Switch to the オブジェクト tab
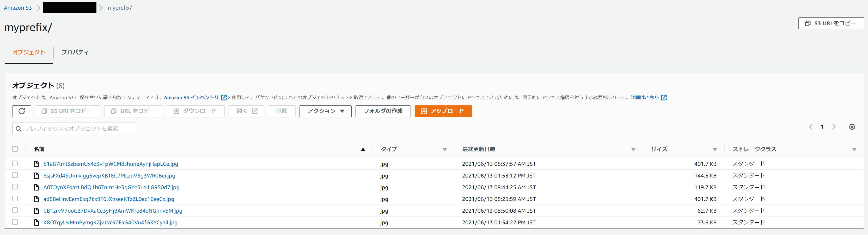868x235 pixels. [x=29, y=53]
